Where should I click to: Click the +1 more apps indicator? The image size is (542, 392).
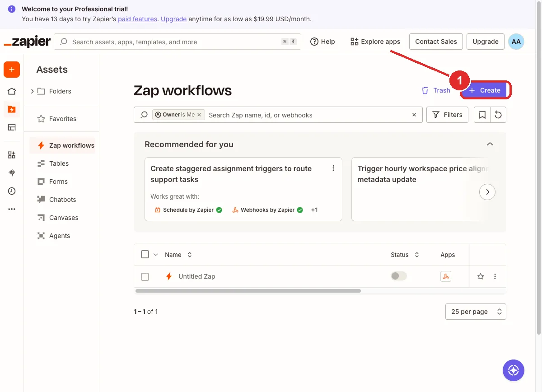click(314, 210)
